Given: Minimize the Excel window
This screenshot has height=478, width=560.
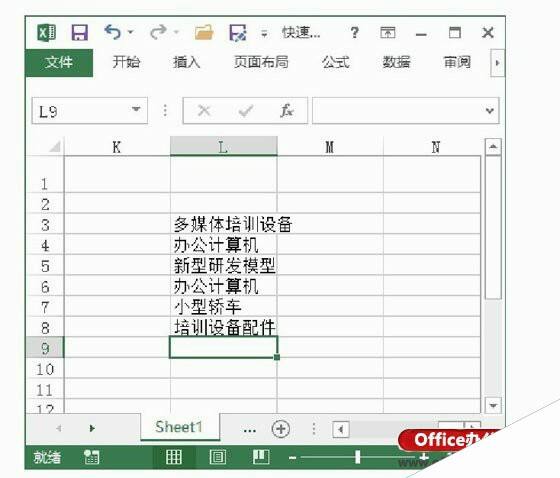Looking at the screenshot, I should (421, 35).
